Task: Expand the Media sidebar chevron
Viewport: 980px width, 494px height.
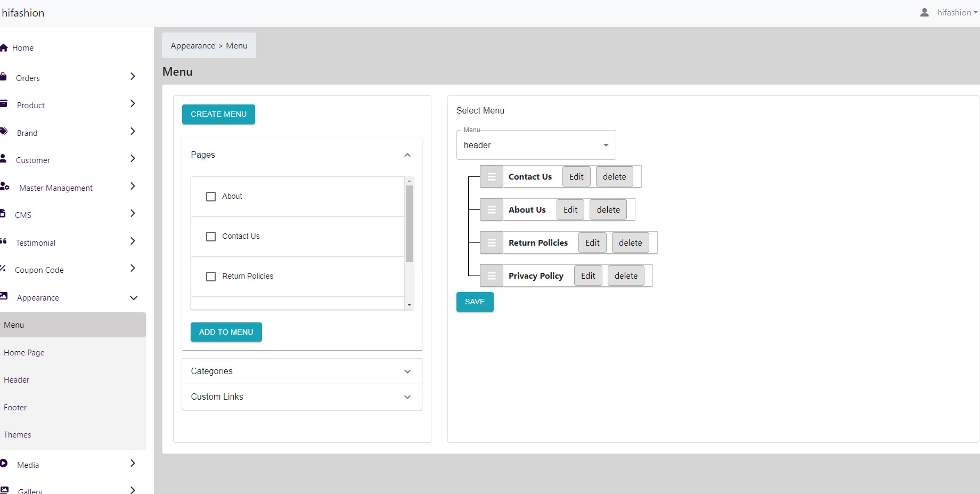Action: tap(133, 463)
